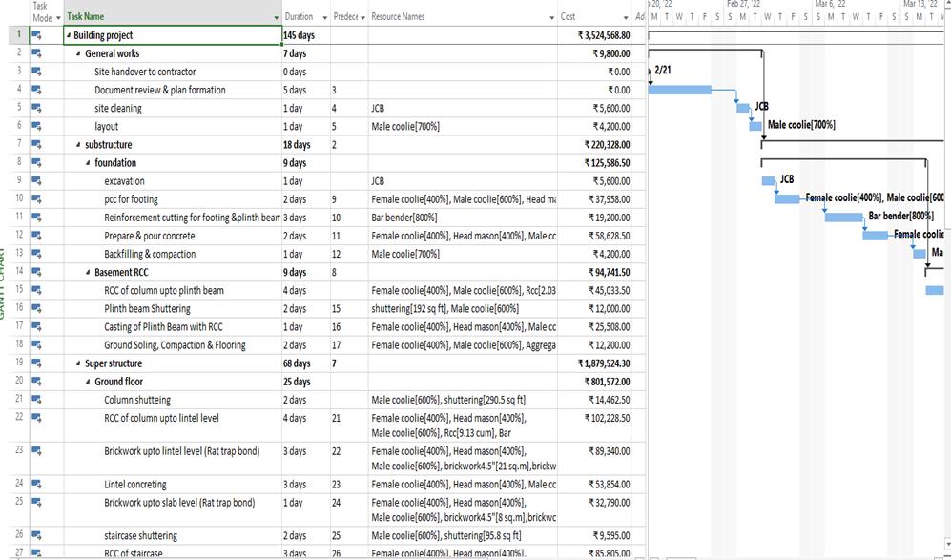Click task mode icon in Prepare & pour concrete row
Screen dimensions: 951x560
click(36, 236)
